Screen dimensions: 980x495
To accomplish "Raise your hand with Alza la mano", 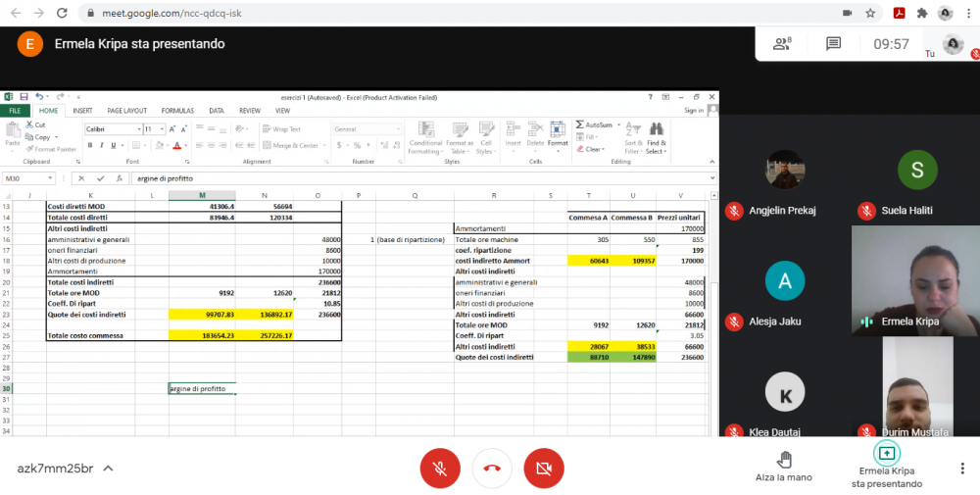I will click(784, 468).
